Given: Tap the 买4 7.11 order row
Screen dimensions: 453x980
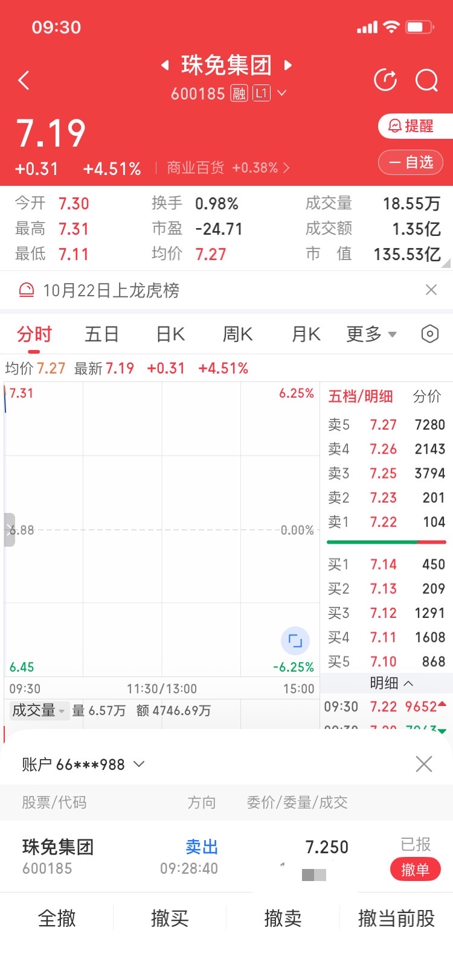Looking at the screenshot, I should pos(387,637).
